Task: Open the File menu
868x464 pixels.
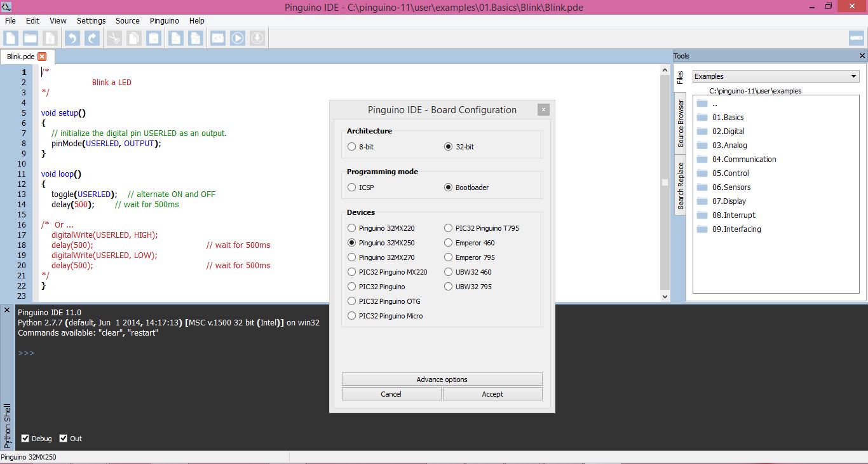Action: 10,21
